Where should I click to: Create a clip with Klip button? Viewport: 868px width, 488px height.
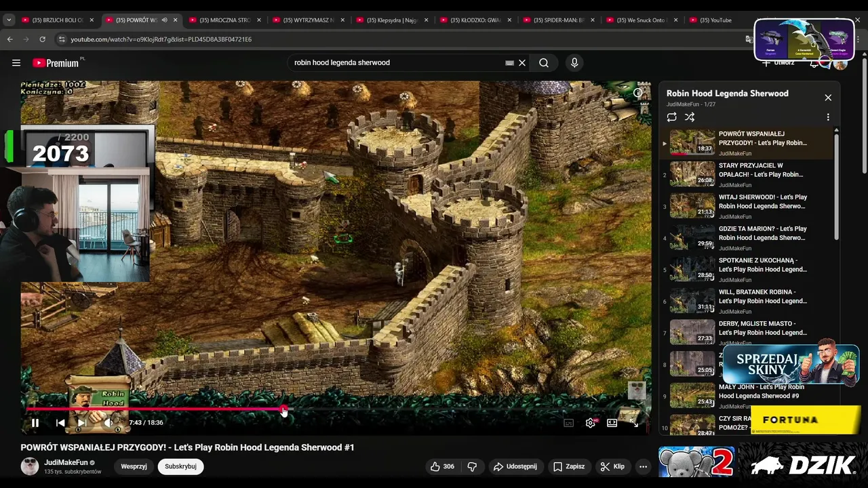(x=612, y=466)
